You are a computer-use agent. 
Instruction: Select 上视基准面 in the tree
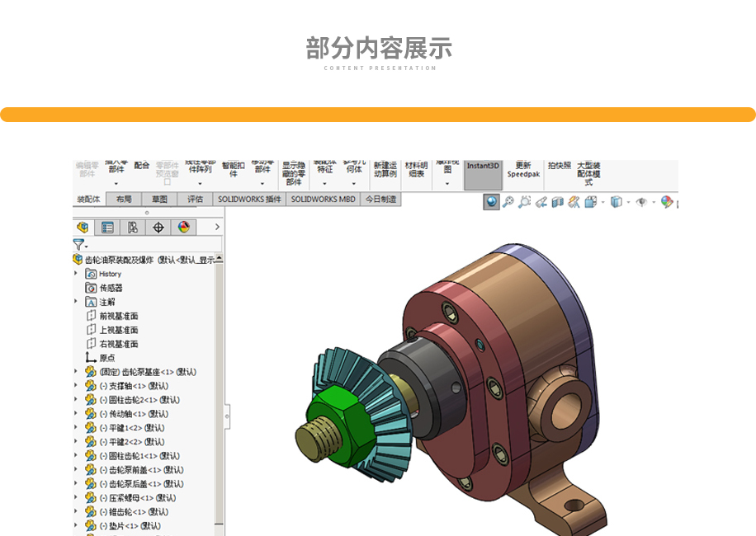pyautogui.click(x=119, y=330)
